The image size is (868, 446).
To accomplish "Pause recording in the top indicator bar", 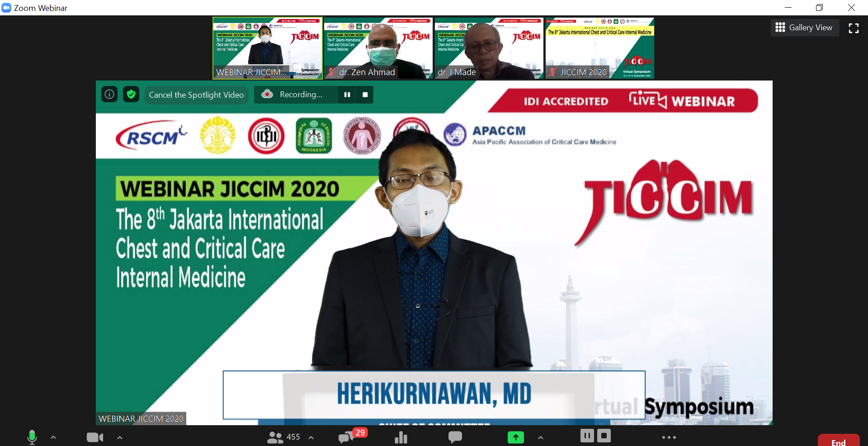I will pyautogui.click(x=347, y=95).
